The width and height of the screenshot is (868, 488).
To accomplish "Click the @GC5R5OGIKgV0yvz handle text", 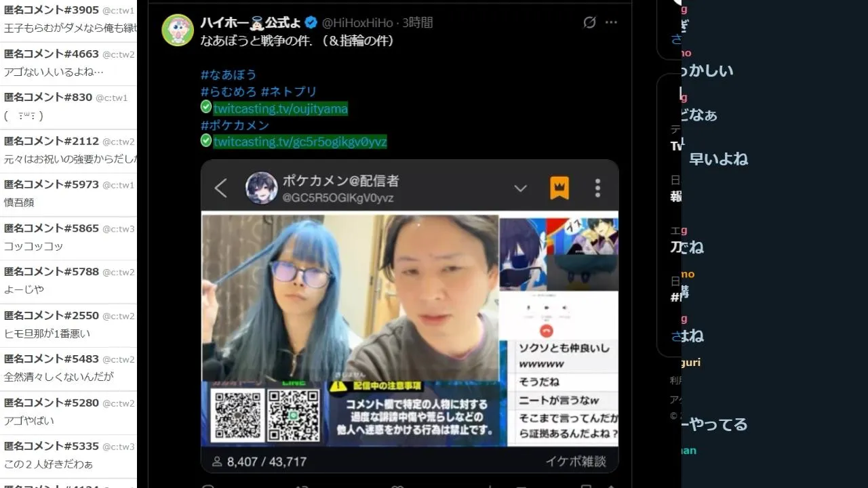I will [x=338, y=198].
